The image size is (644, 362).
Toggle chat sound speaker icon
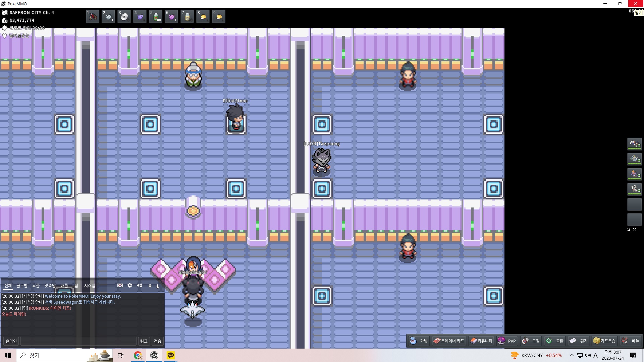coord(140,286)
